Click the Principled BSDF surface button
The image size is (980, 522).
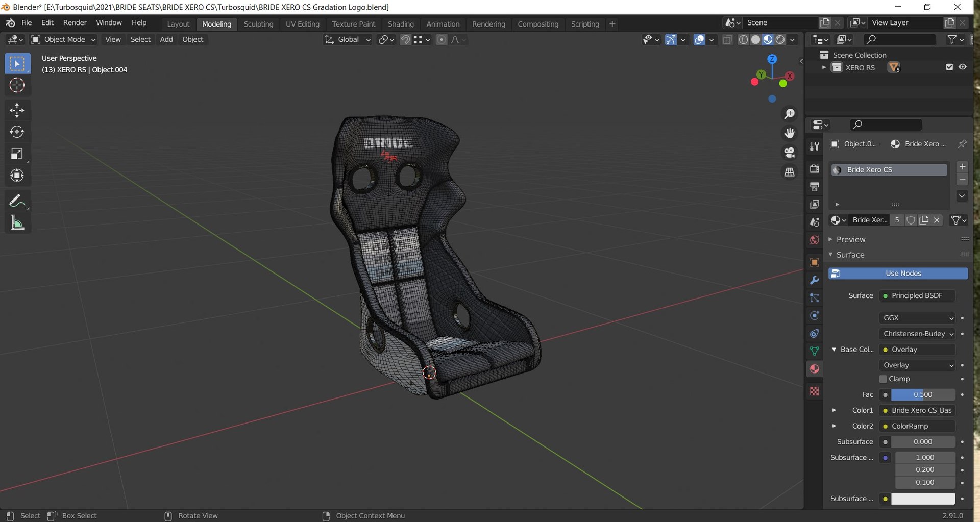(917, 296)
